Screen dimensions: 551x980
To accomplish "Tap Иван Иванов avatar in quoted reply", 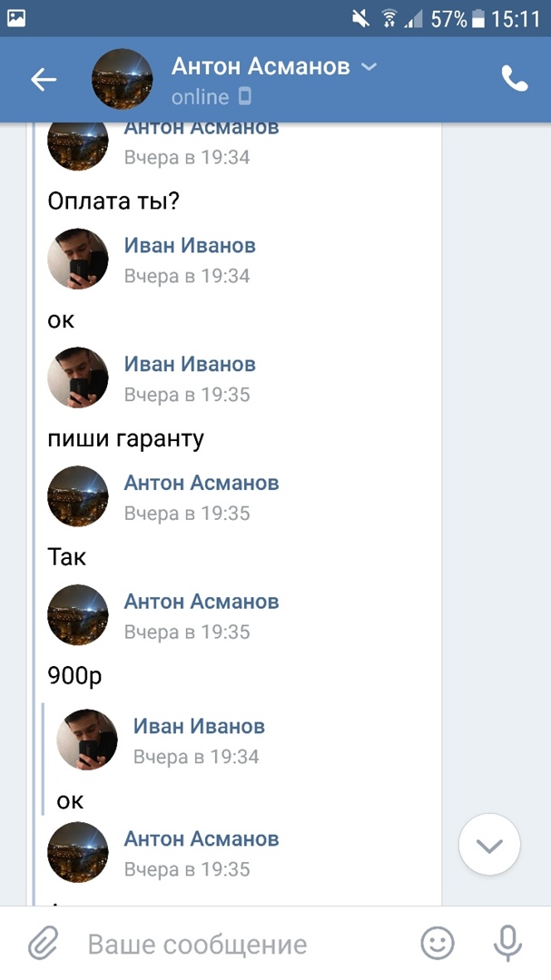I will (x=87, y=740).
